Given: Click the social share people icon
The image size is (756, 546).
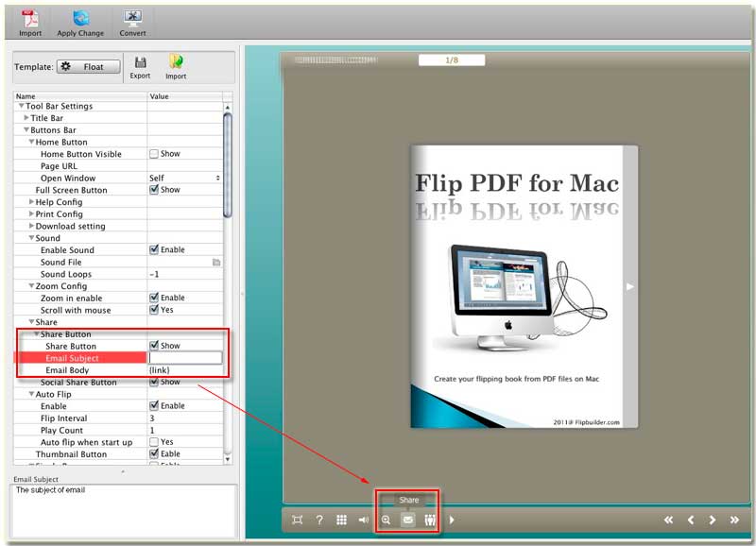Looking at the screenshot, I should tap(430, 520).
